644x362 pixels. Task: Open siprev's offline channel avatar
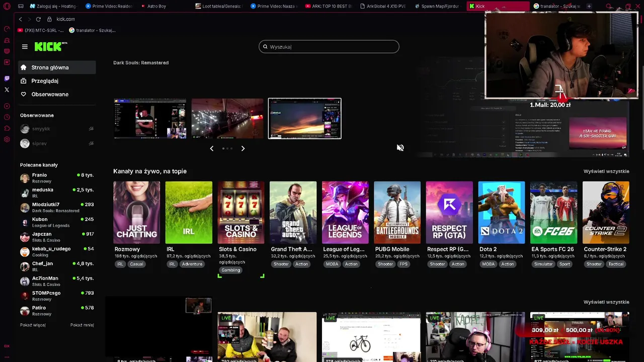pos(25,143)
